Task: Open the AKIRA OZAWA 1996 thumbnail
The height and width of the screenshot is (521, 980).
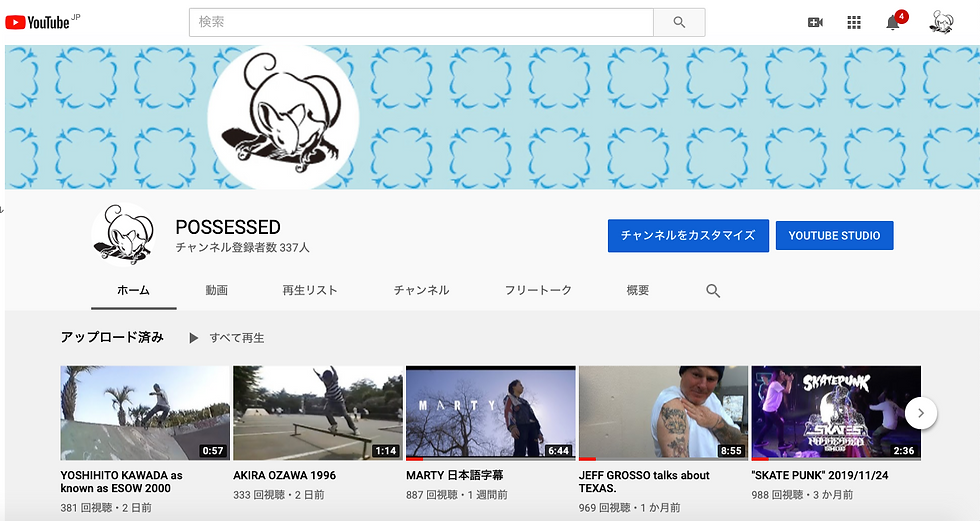Action: [x=318, y=413]
